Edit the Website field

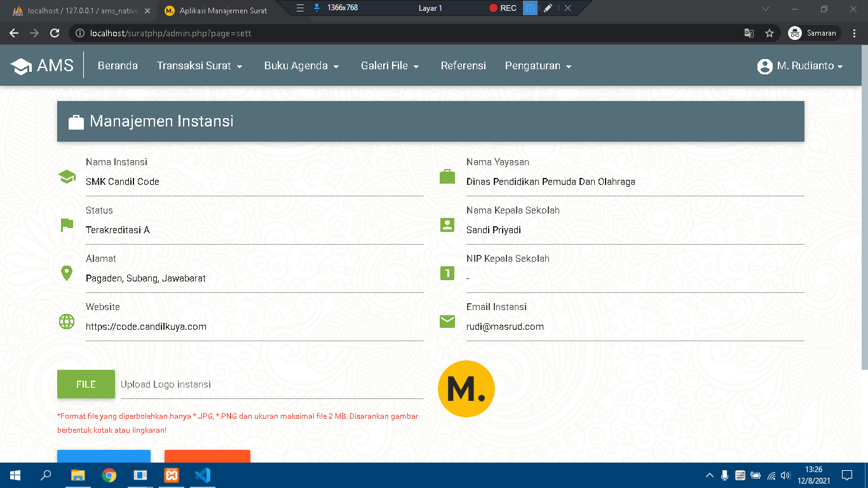click(255, 327)
